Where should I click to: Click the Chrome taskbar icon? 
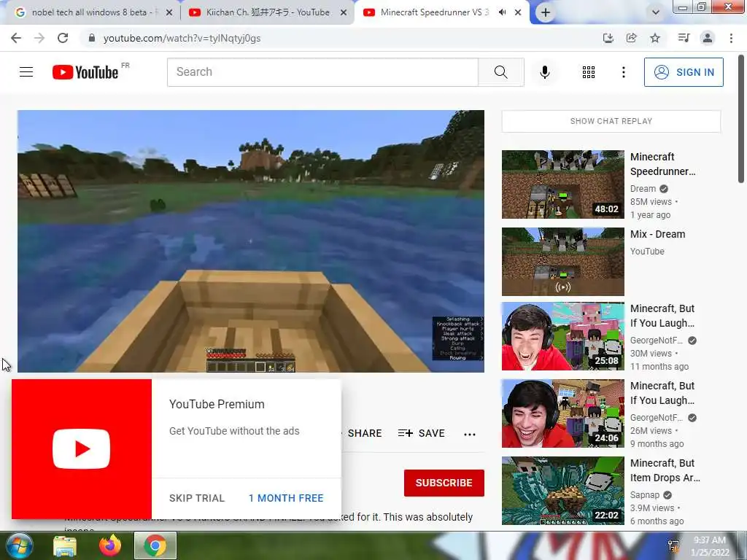155,545
